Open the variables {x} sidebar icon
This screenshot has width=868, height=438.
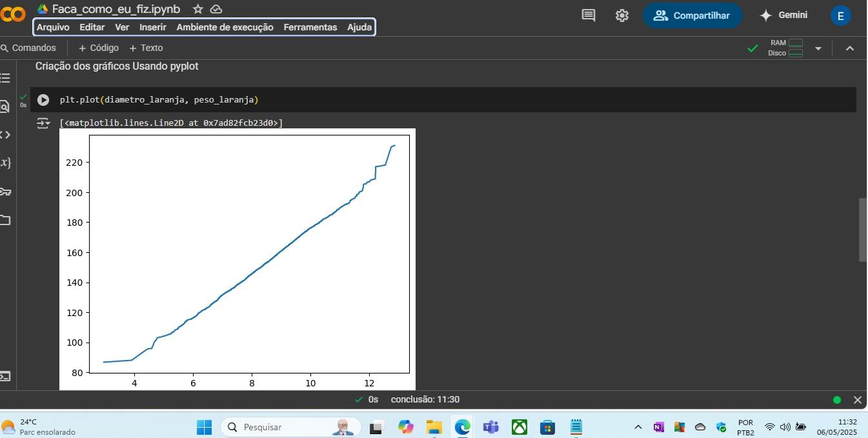5,163
